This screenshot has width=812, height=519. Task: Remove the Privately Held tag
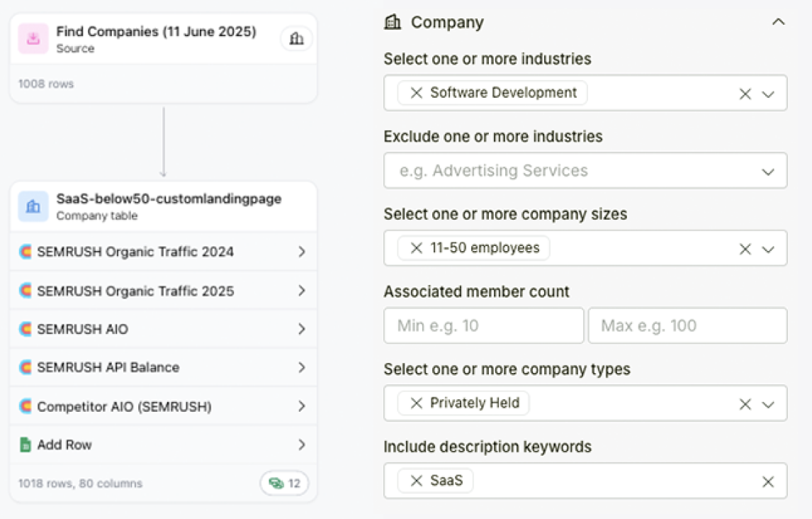(x=417, y=403)
